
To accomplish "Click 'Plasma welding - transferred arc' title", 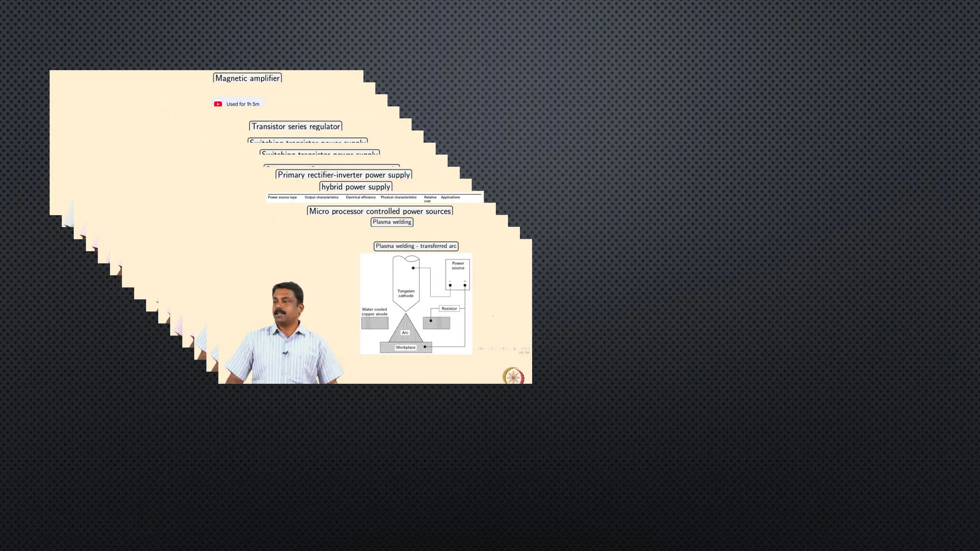I will [416, 246].
